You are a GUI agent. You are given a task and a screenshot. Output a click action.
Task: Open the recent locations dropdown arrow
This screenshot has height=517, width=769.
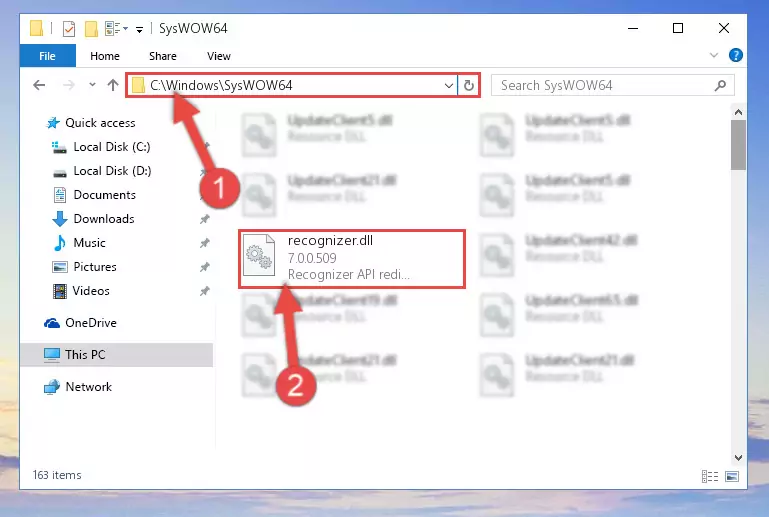92,85
